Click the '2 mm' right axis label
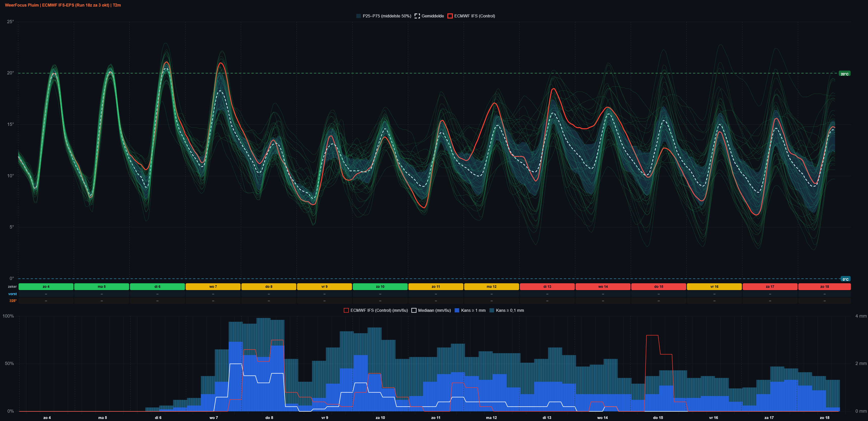The image size is (868, 421). click(x=861, y=363)
